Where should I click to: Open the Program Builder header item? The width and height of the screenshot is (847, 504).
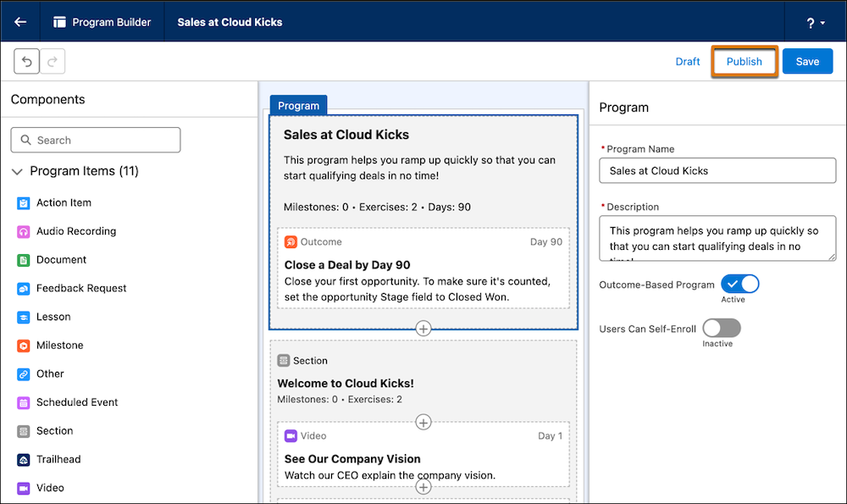102,22
